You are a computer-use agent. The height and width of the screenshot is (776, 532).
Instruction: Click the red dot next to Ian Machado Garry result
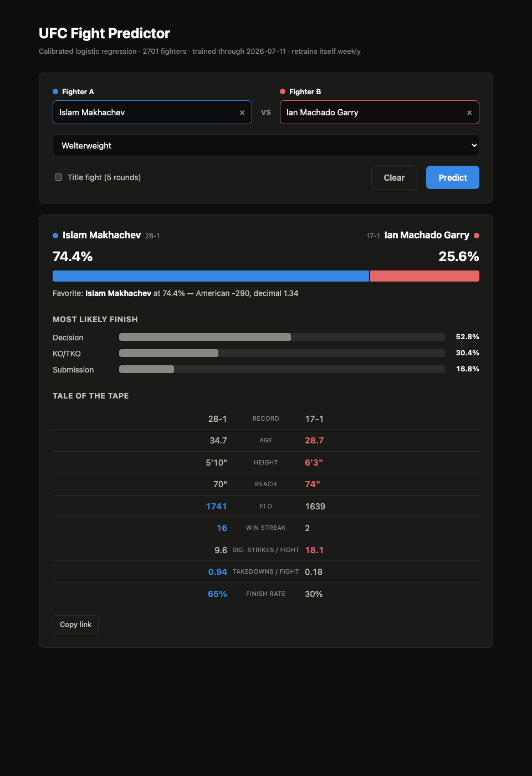pyautogui.click(x=477, y=236)
